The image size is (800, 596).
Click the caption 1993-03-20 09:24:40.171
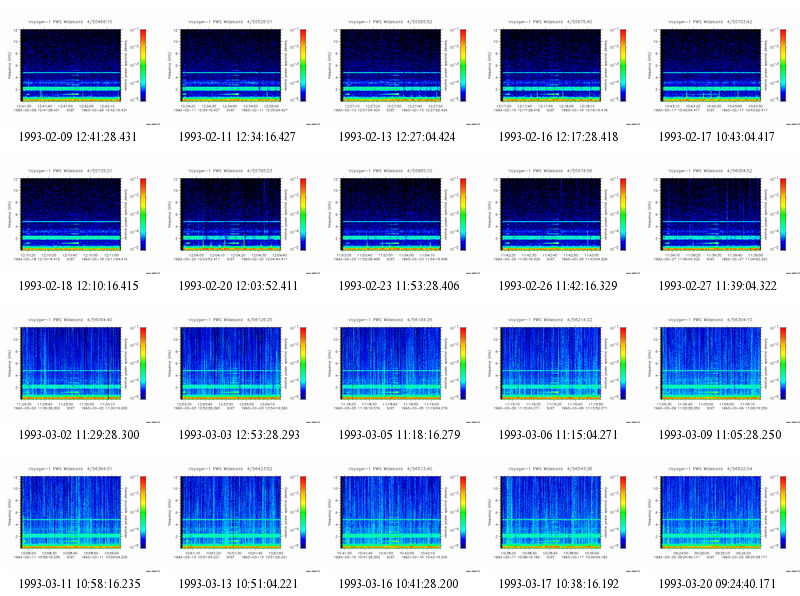[x=717, y=584]
